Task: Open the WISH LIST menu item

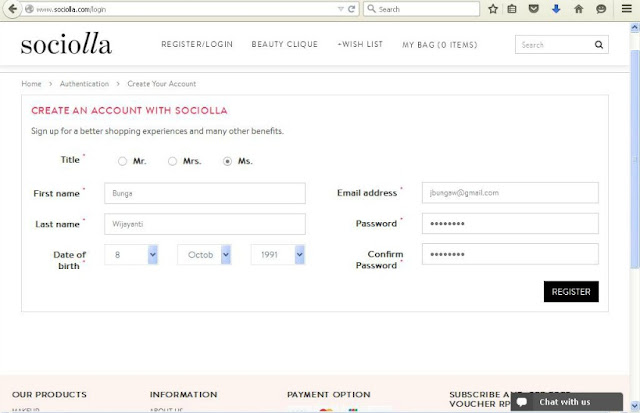Action: (360, 44)
